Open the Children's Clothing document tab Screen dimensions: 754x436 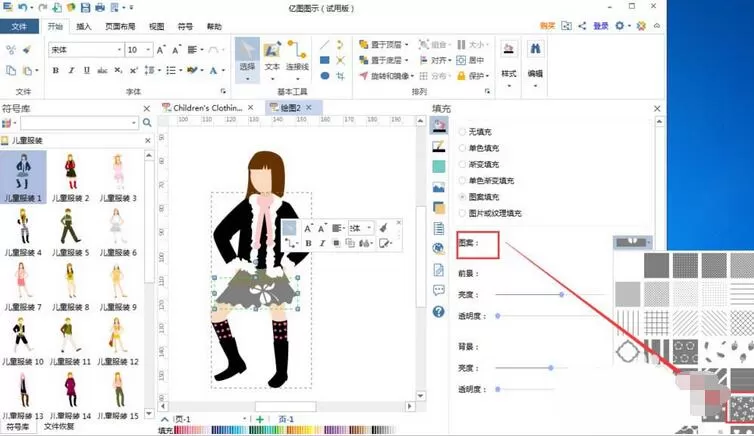click(207, 108)
